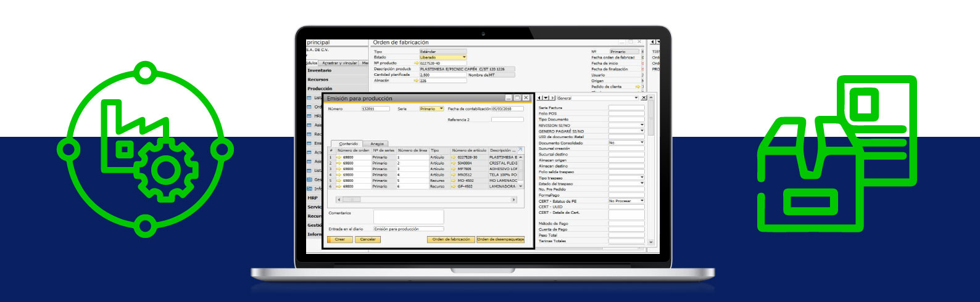Click the horizontal scrollbar under the table
This screenshot has width=980, height=302.
[x=426, y=200]
